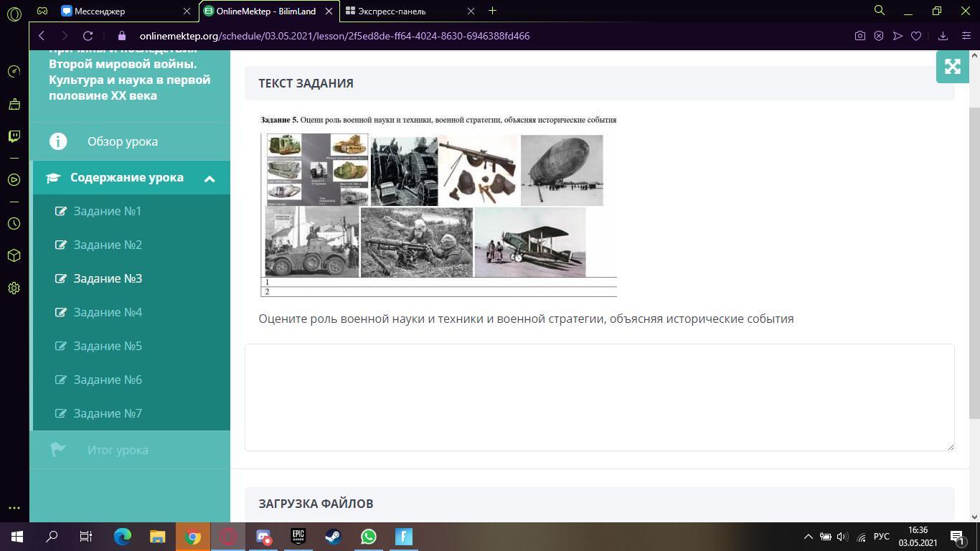The image size is (980, 551).
Task: Click the site security lock icon
Action: coord(121,36)
